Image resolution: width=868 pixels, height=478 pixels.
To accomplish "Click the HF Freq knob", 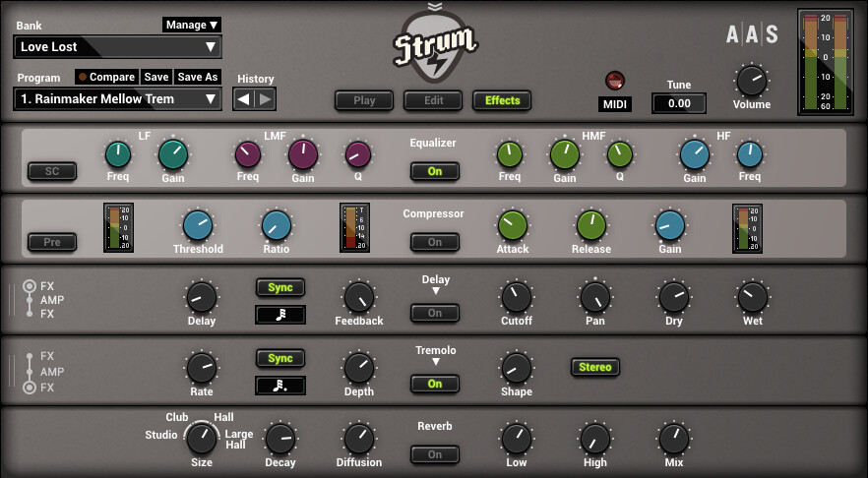I will [750, 154].
